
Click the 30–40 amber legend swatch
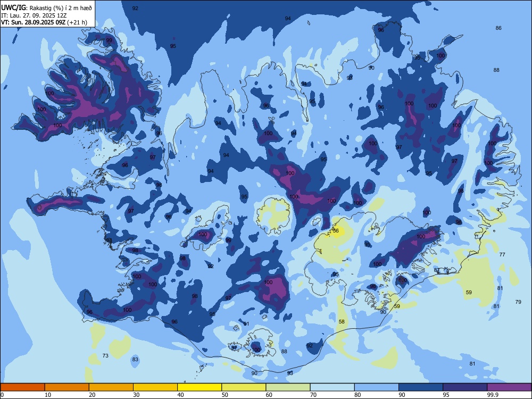(155, 387)
